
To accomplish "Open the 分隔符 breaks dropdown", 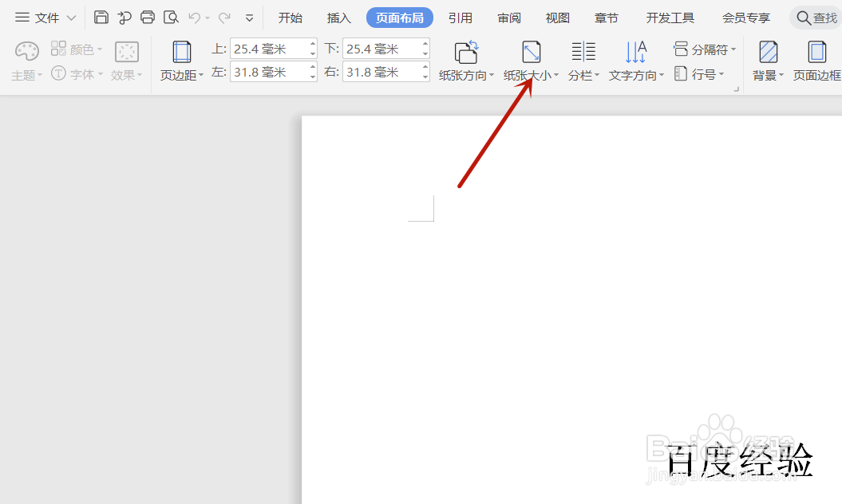I will click(705, 49).
